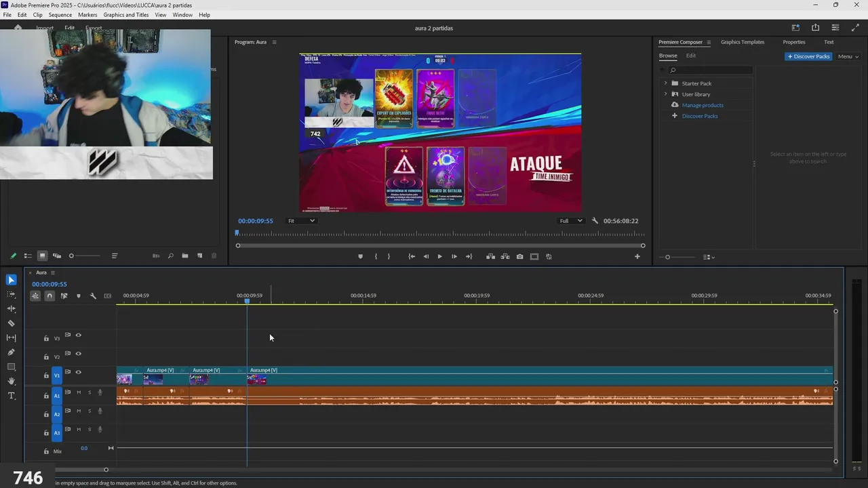Step back one frame
868x488 pixels.
426,256
